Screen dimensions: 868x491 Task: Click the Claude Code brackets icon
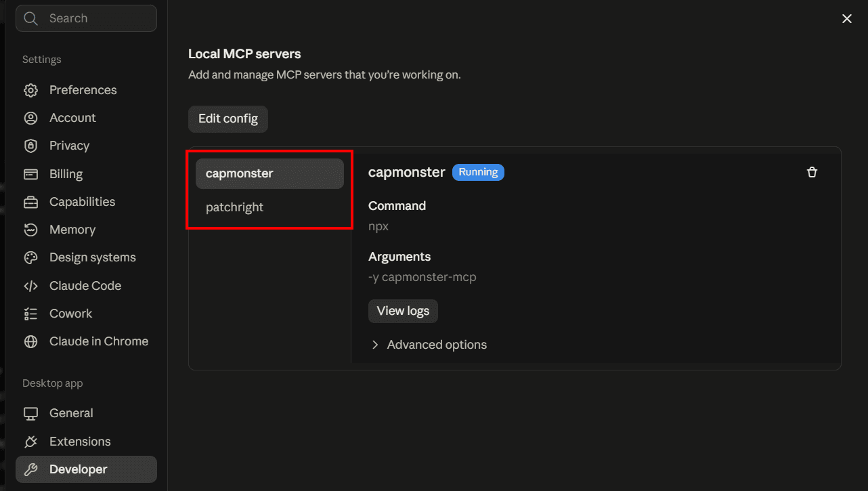[30, 286]
